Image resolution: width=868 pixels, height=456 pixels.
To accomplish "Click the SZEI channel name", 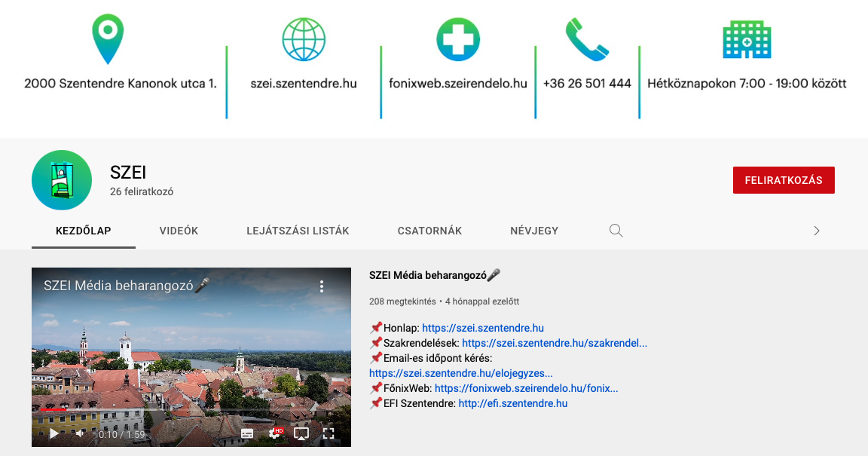I will pos(128,173).
